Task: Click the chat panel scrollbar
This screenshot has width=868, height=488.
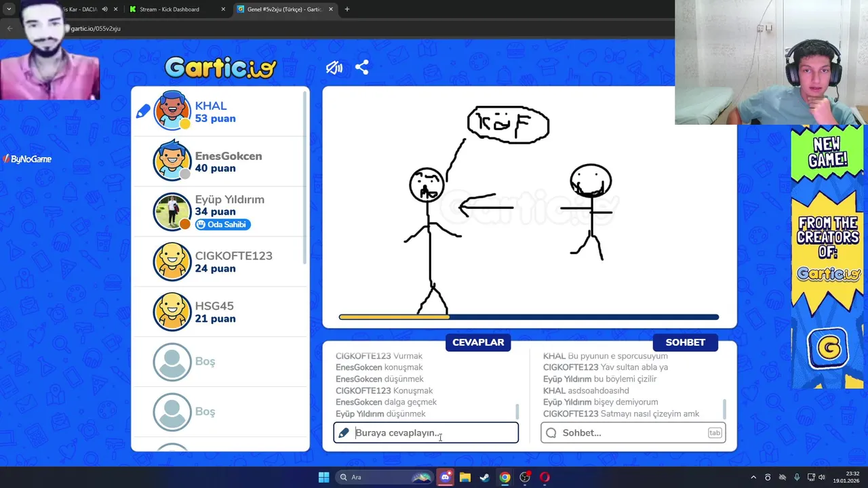Action: point(725,409)
